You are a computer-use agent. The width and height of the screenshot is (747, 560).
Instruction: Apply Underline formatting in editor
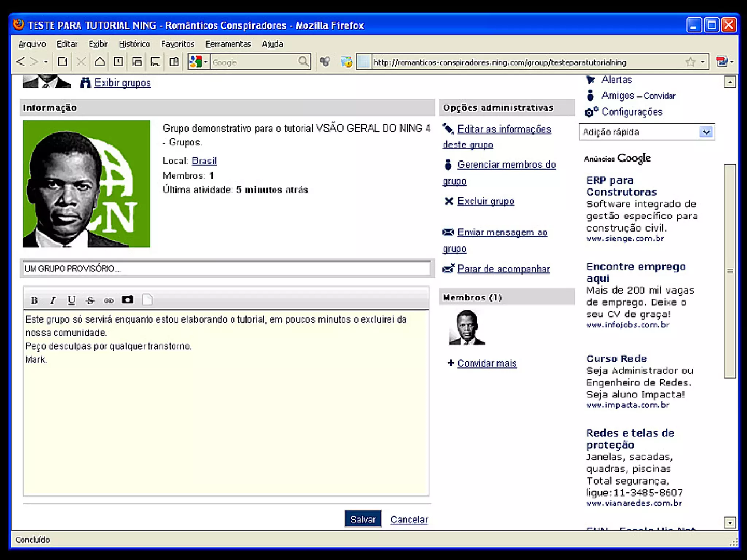(71, 300)
